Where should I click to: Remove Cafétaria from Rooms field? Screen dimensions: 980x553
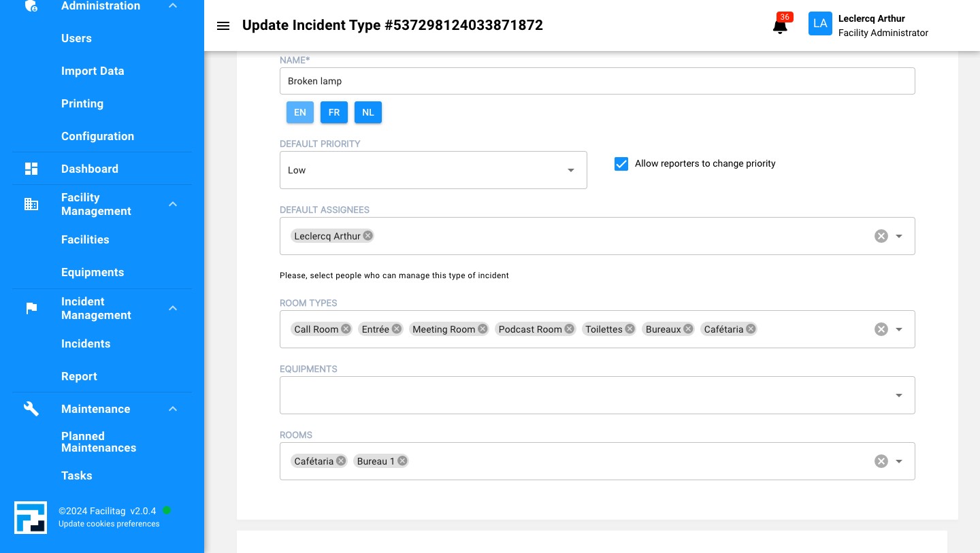tap(341, 460)
